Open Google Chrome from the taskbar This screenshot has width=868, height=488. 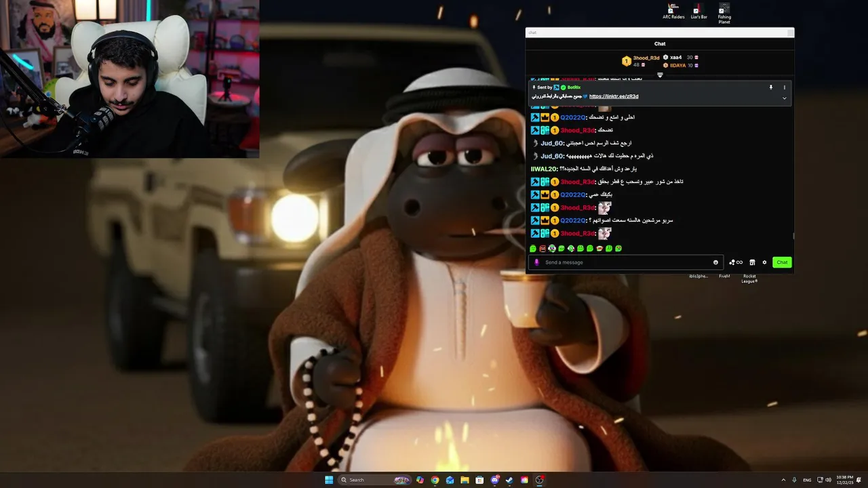point(435,480)
